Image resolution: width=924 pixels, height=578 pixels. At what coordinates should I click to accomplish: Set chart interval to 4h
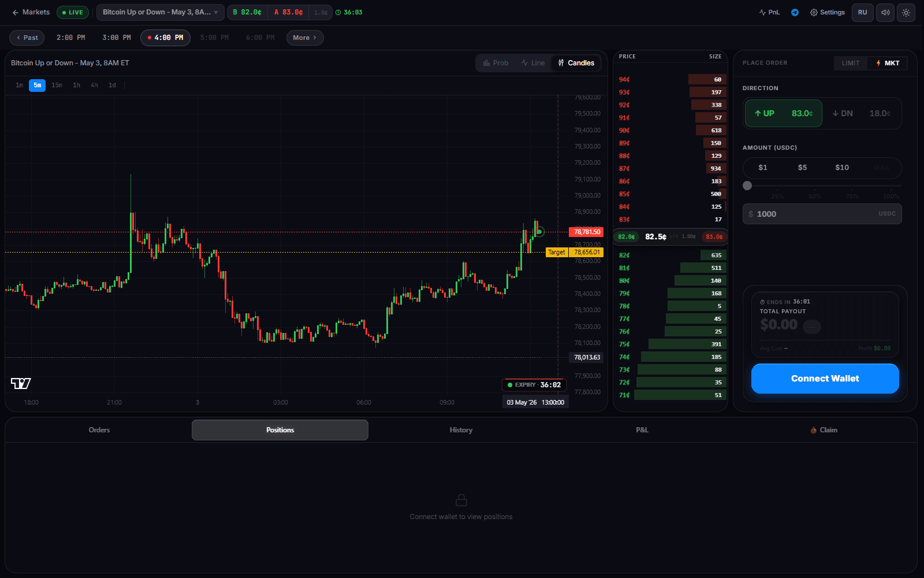tap(94, 86)
